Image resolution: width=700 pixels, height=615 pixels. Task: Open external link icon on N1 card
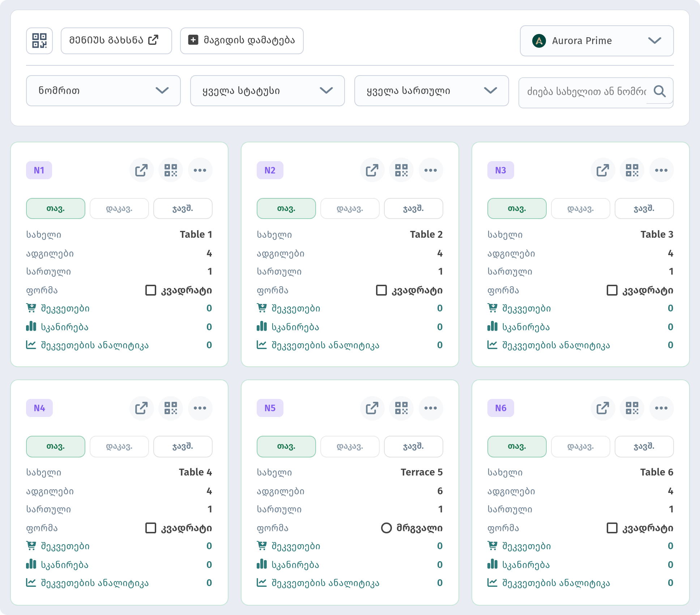[141, 170]
